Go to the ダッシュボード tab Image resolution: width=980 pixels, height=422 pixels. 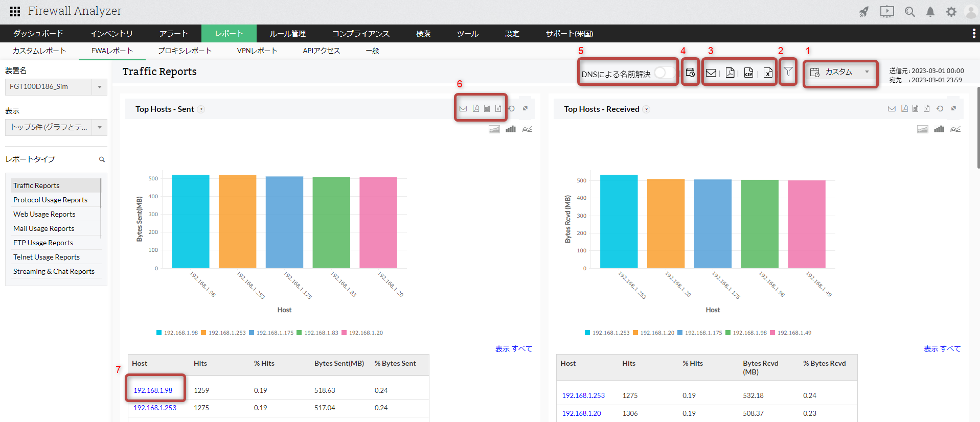pos(38,34)
